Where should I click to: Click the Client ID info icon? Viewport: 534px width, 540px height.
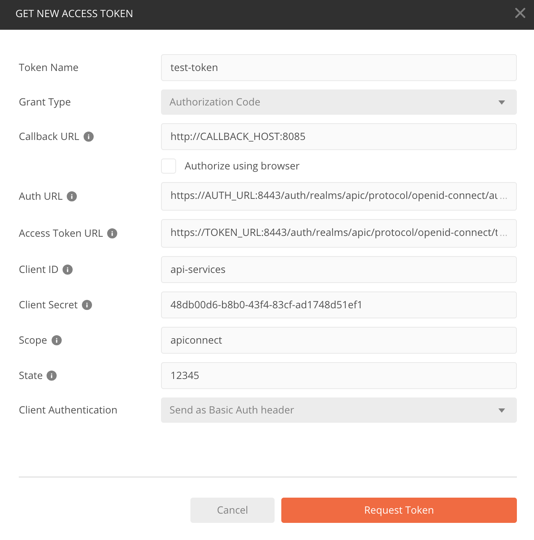click(x=67, y=270)
